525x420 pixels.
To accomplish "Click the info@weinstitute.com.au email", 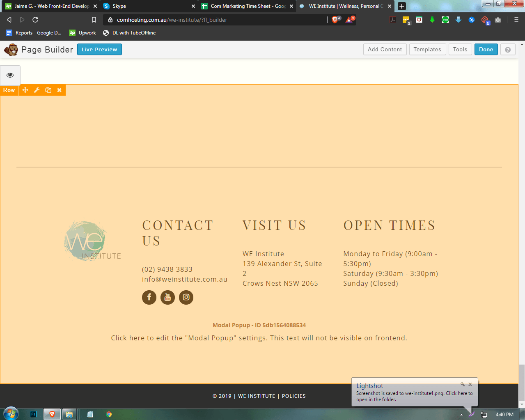I will point(185,279).
